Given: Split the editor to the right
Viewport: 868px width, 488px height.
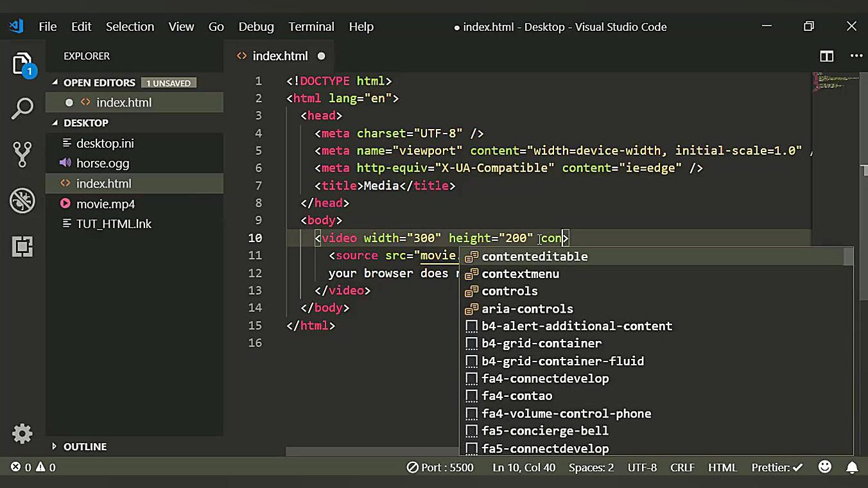Looking at the screenshot, I should pyautogui.click(x=827, y=56).
